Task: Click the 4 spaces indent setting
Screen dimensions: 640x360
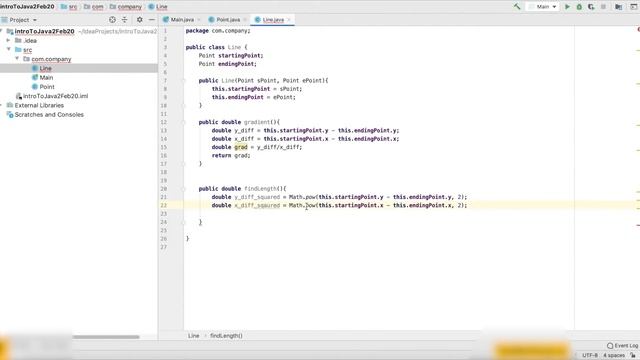Action: coord(614,355)
